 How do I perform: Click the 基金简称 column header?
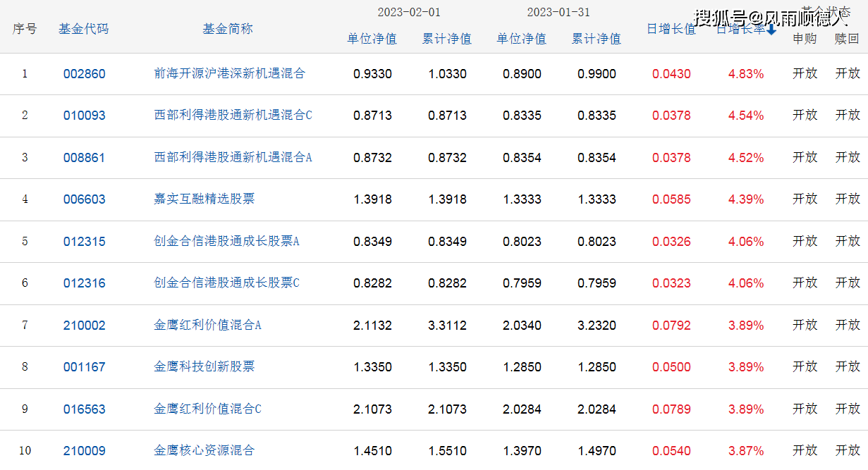tap(227, 29)
